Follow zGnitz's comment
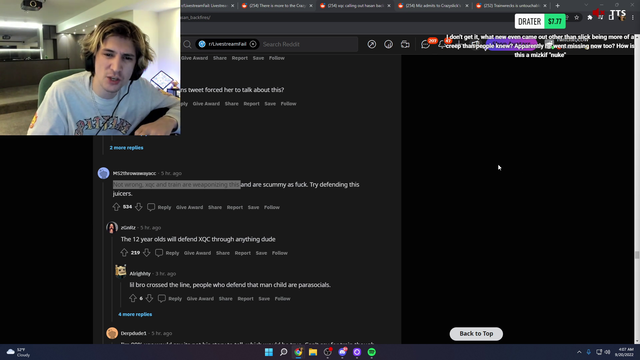Image resolution: width=640 pixels, height=360 pixels. (x=280, y=253)
